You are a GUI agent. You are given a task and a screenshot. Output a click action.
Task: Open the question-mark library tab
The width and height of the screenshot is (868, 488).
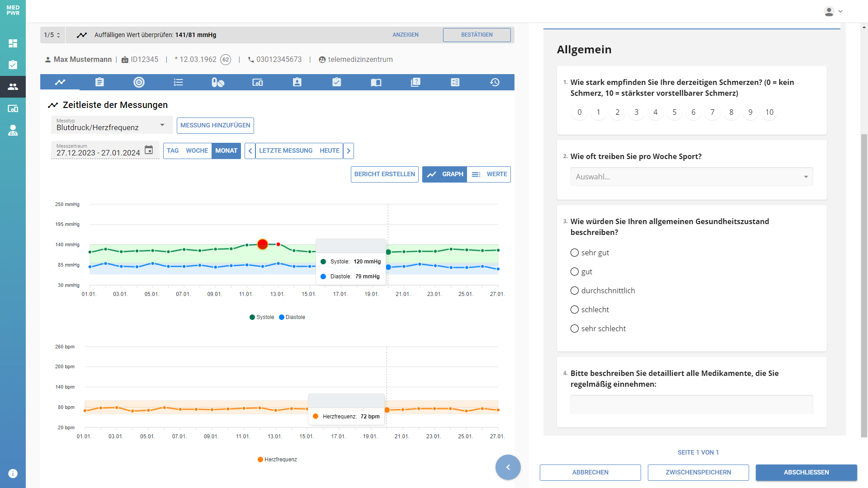[x=415, y=82]
